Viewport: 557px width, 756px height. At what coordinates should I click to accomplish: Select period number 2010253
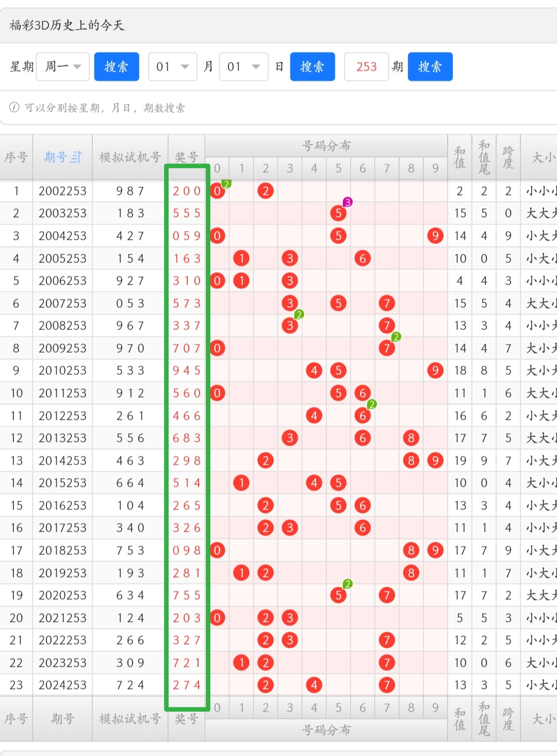pyautogui.click(x=62, y=370)
